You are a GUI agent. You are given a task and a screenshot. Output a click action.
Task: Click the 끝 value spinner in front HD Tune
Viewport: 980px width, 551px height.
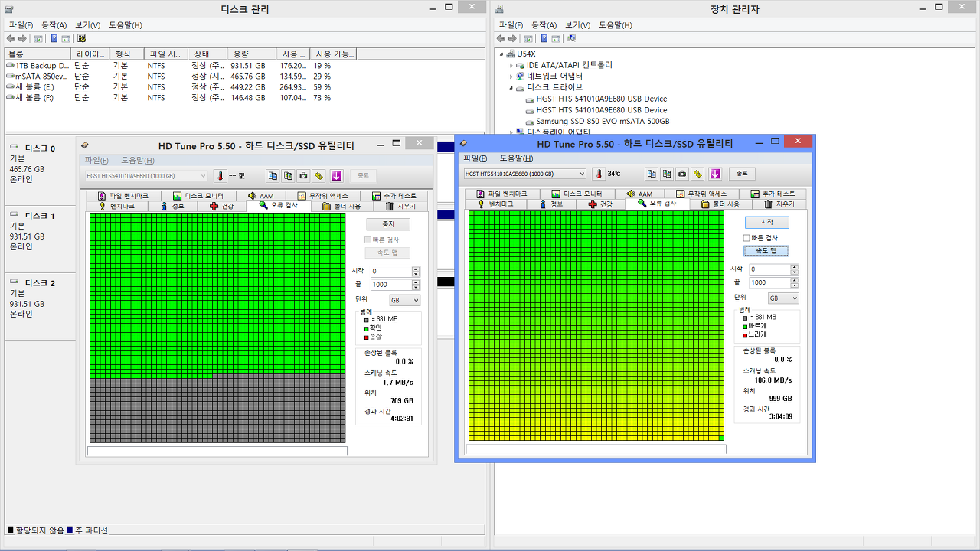[x=794, y=282]
